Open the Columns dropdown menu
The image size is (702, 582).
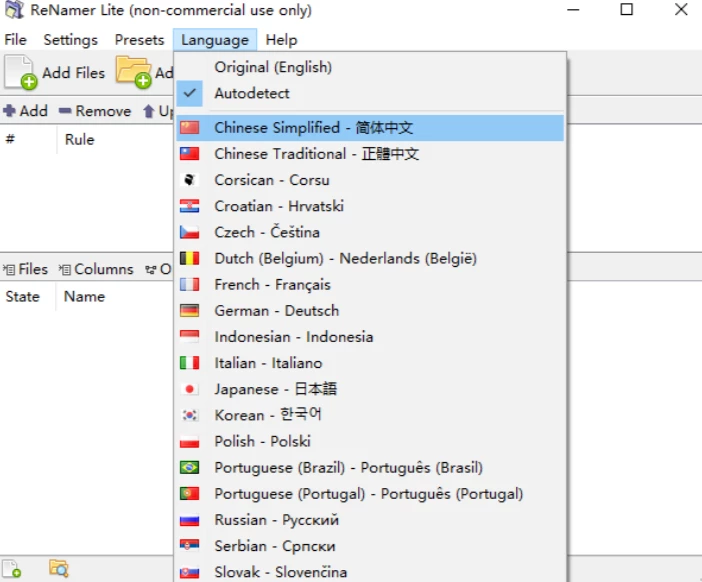[96, 269]
